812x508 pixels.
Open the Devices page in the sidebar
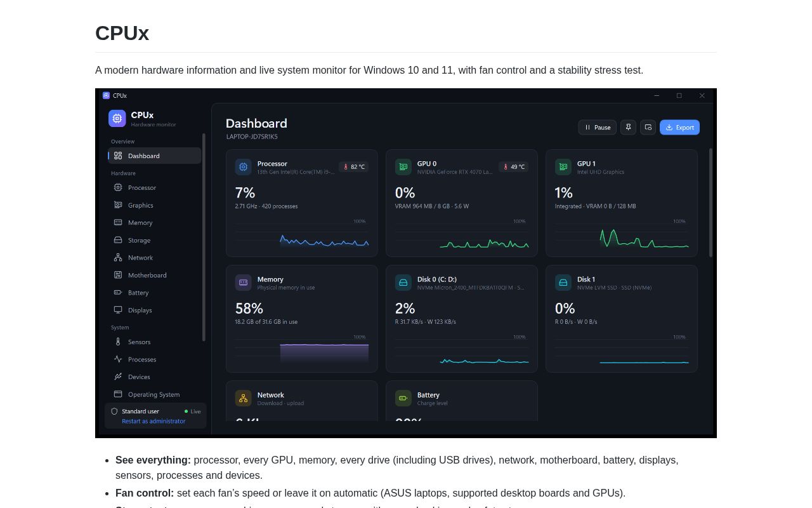coord(154,377)
